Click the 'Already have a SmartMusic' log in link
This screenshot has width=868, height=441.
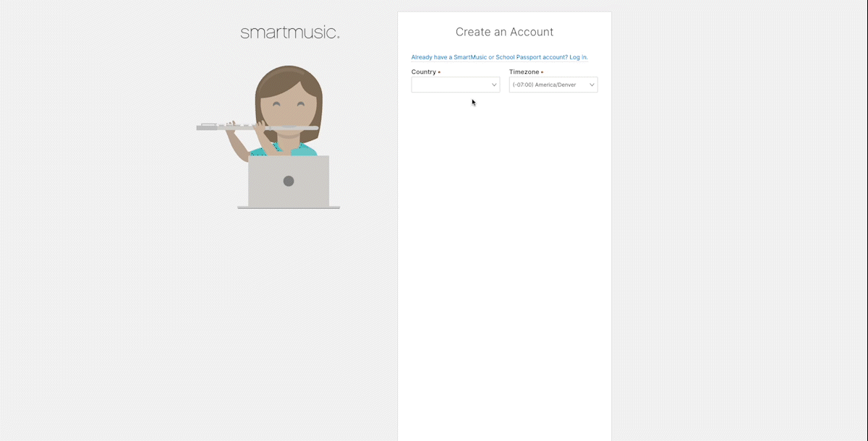click(499, 57)
